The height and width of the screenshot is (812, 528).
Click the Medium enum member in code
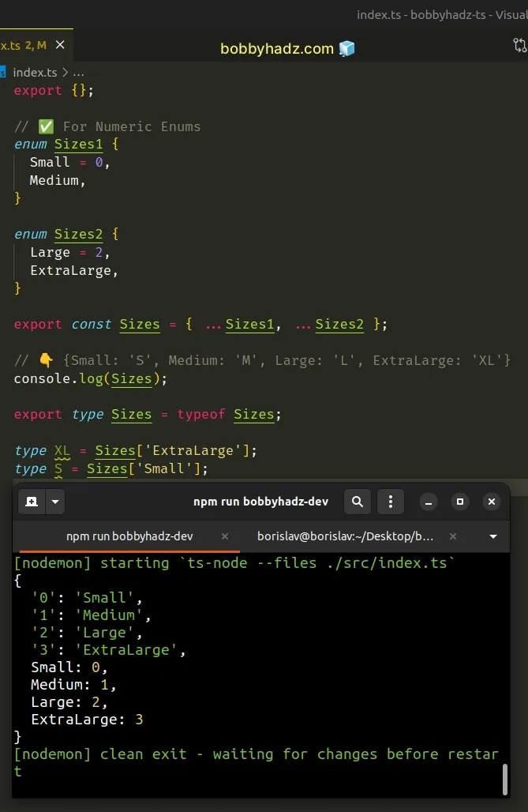pyautogui.click(x=54, y=180)
